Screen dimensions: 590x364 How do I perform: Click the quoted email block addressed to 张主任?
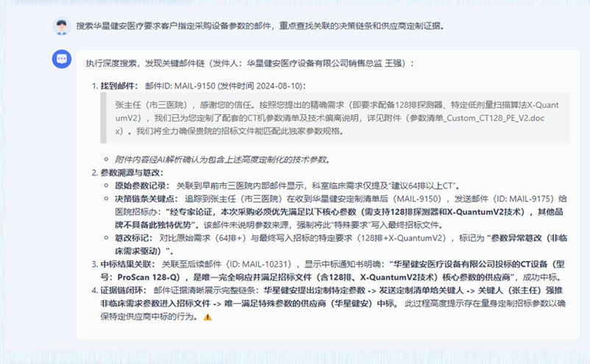335,118
